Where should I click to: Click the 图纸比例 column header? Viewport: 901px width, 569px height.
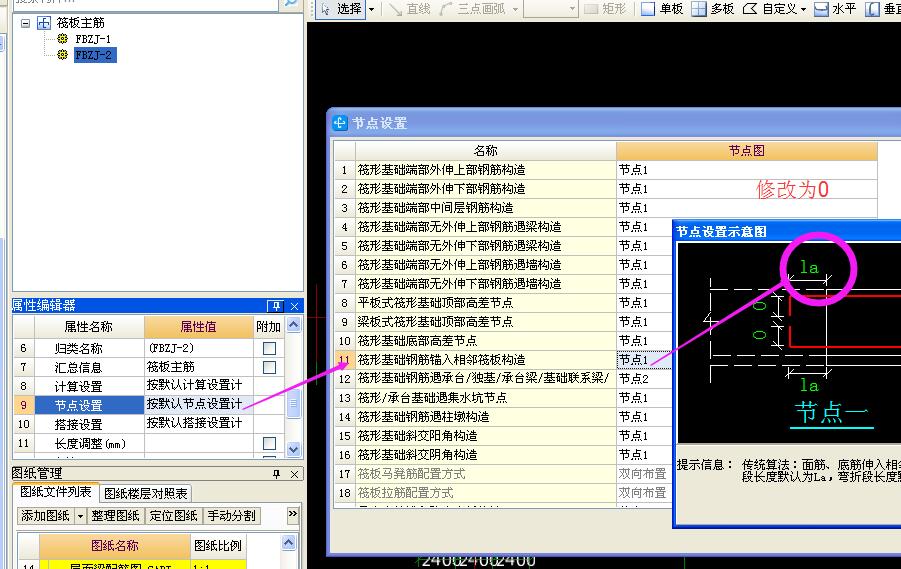pos(218,545)
